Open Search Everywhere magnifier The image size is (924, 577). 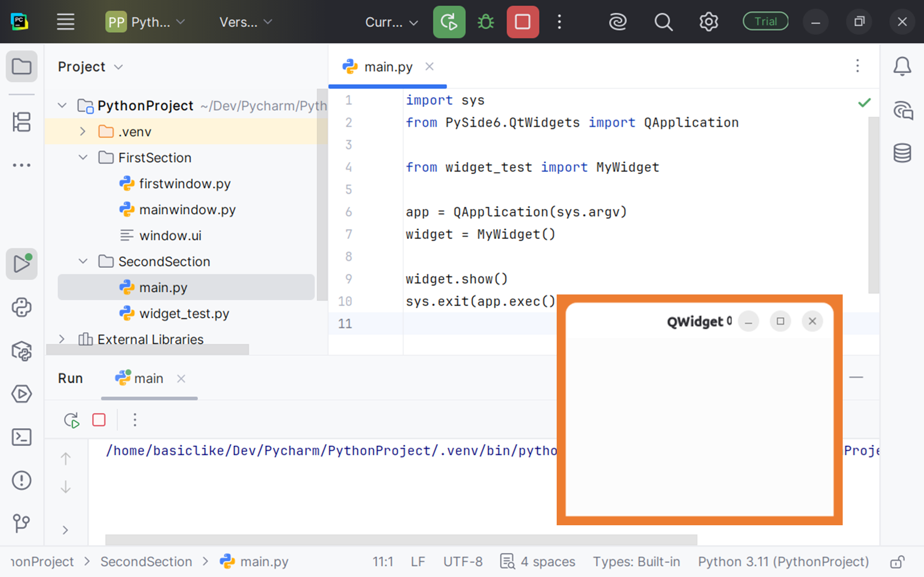tap(663, 22)
